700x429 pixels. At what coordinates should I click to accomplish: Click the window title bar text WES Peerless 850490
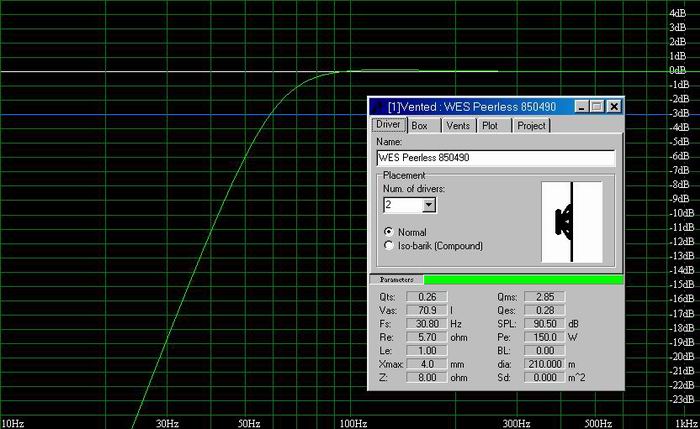500,107
